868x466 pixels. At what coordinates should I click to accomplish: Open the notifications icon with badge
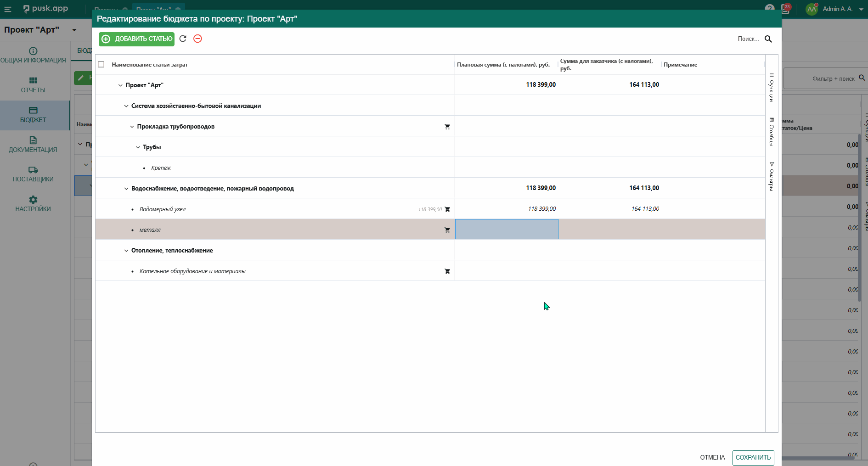point(785,9)
